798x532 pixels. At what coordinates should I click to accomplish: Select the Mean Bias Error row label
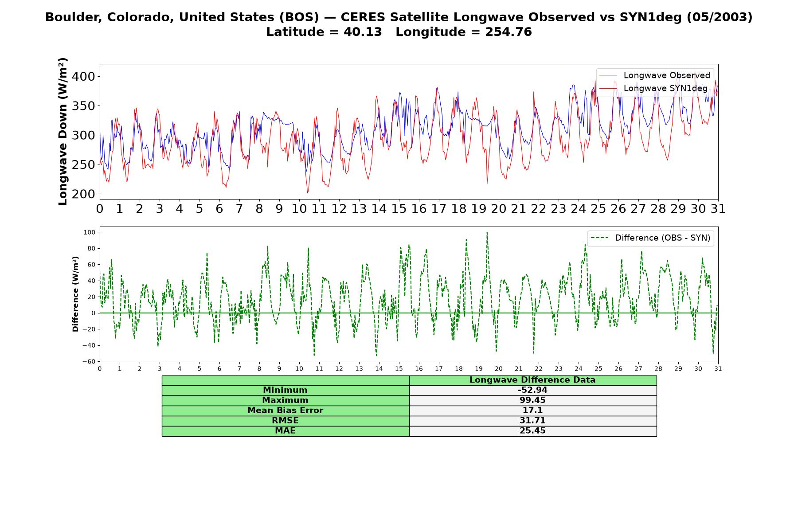(285, 411)
